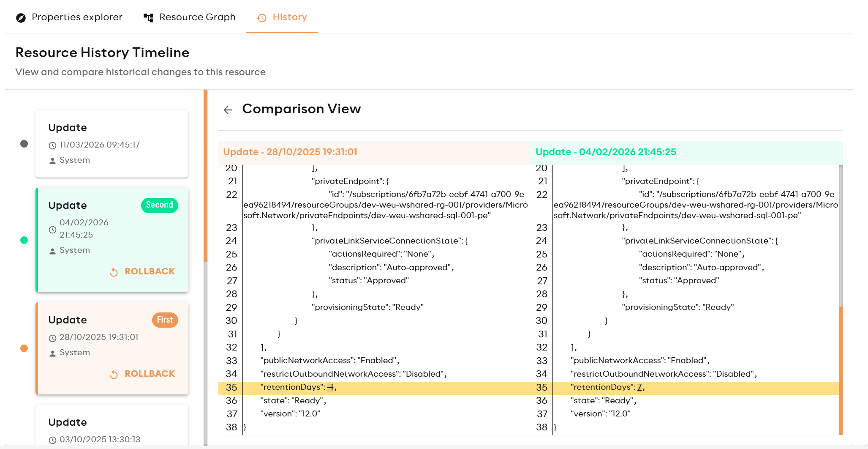868x449 pixels.
Task: Click the clock icon on the 11/03/2026 card
Action: pyautogui.click(x=52, y=145)
